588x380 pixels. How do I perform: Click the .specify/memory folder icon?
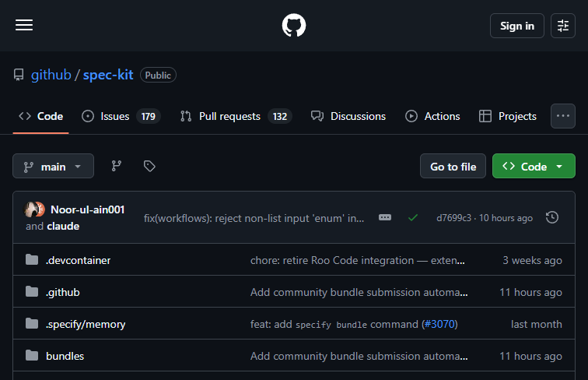point(32,323)
